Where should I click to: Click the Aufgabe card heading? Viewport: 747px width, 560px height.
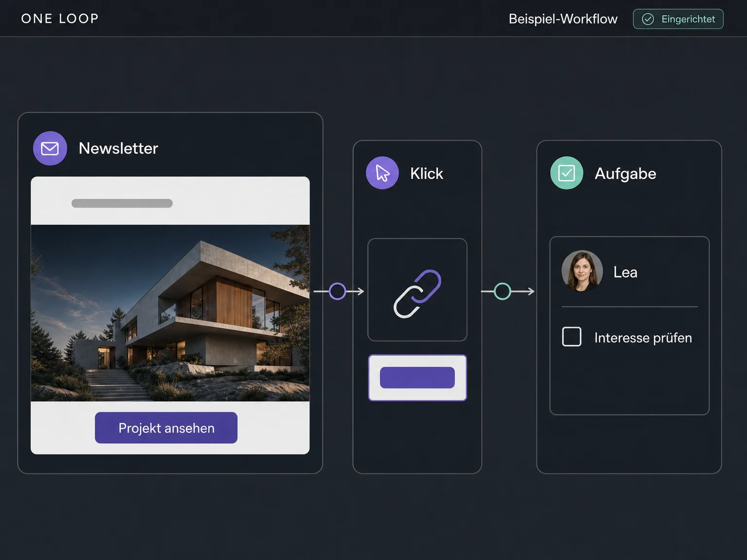click(625, 174)
